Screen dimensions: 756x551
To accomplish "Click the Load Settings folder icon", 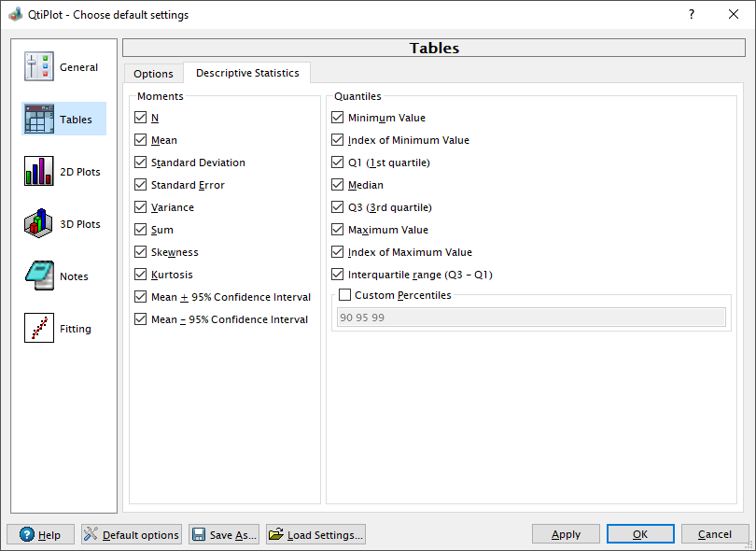I will click(x=276, y=534).
